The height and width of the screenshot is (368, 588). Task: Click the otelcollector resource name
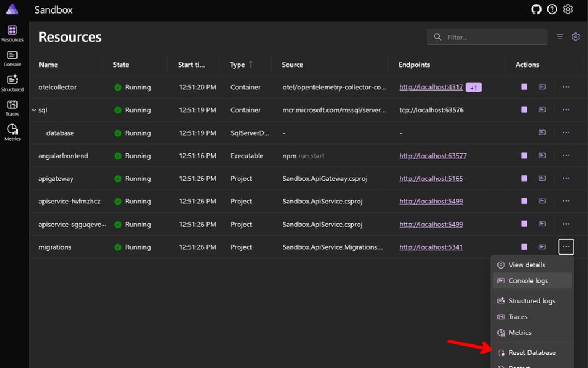58,87
